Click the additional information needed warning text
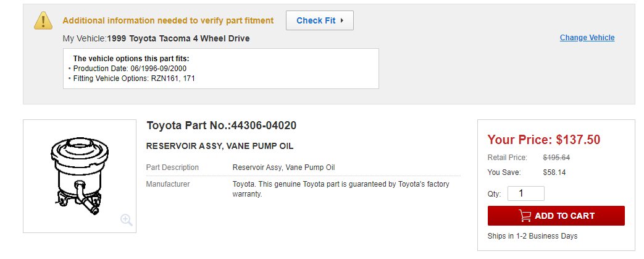This screenshot has width=644, height=259. [168, 20]
